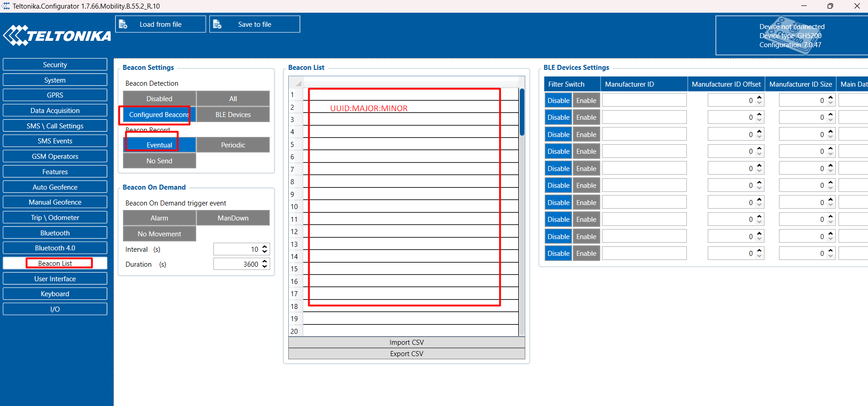Viewport: 868px width, 406px height.
Task: Decrease the Duration value
Action: (265, 267)
